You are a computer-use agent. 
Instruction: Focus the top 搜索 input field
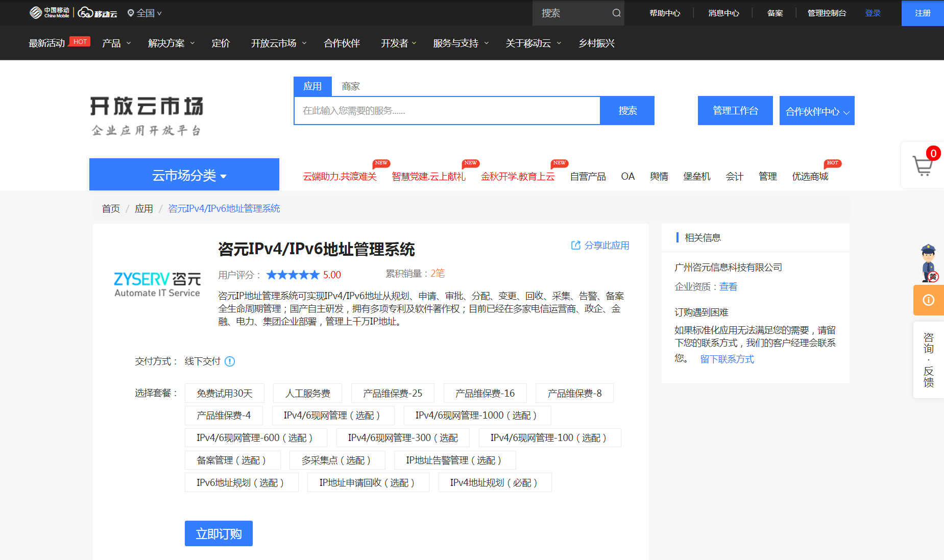572,13
